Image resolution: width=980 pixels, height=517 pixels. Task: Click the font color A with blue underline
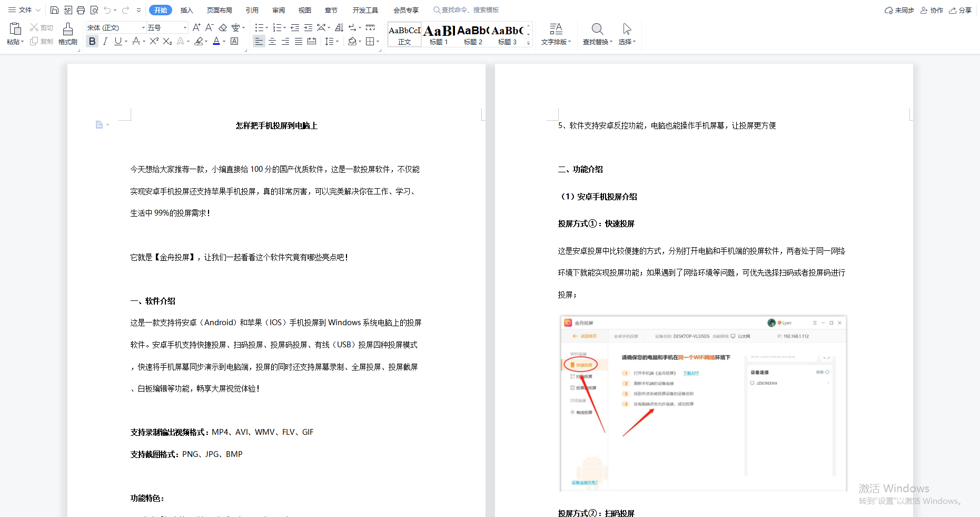pos(216,41)
